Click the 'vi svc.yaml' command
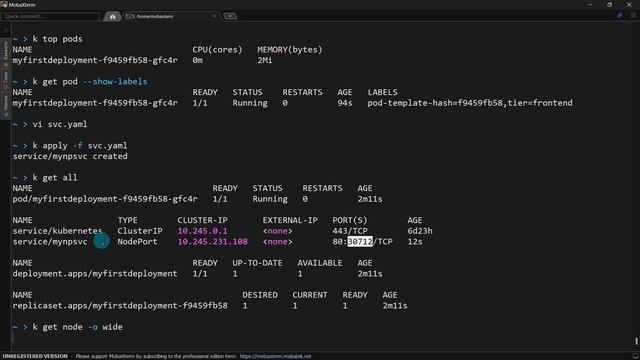This screenshot has height=360, width=640. pyautogui.click(x=60, y=124)
